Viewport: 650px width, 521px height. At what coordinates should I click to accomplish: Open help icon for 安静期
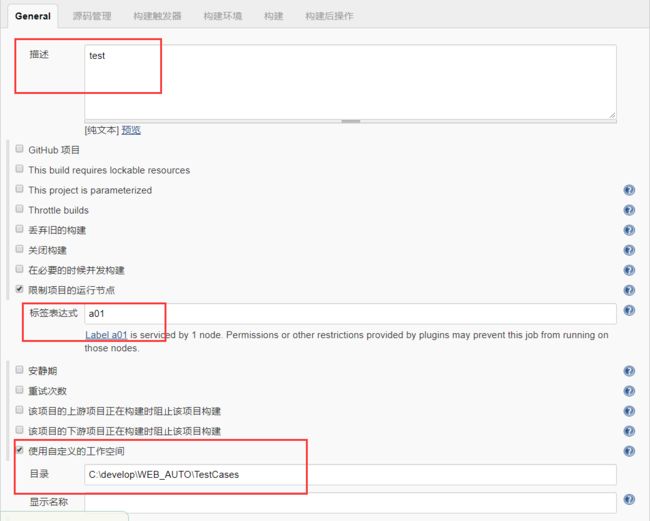[629, 371]
